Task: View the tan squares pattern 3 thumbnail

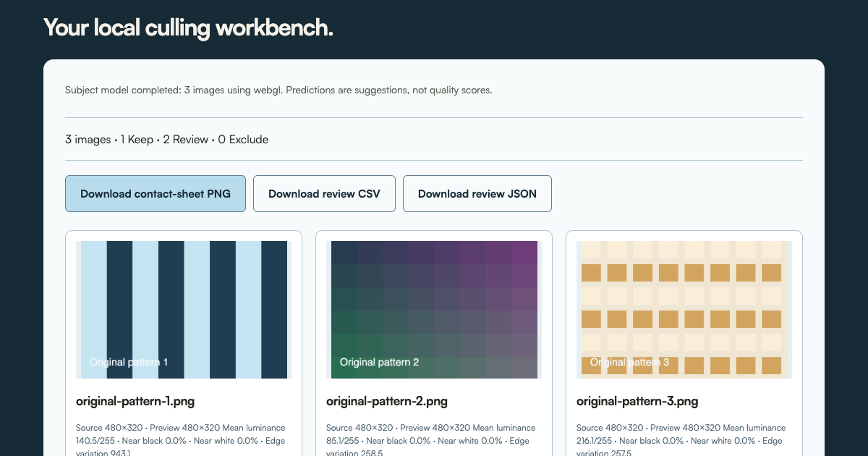Action: pyautogui.click(x=684, y=310)
